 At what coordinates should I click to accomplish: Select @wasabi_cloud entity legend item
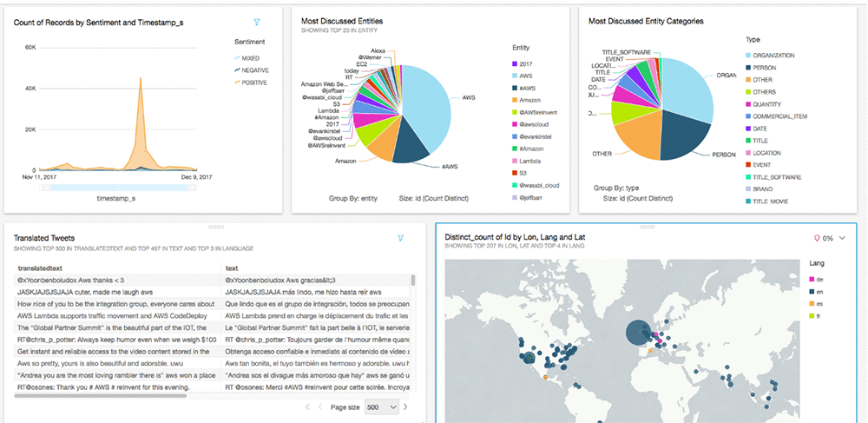tap(535, 186)
